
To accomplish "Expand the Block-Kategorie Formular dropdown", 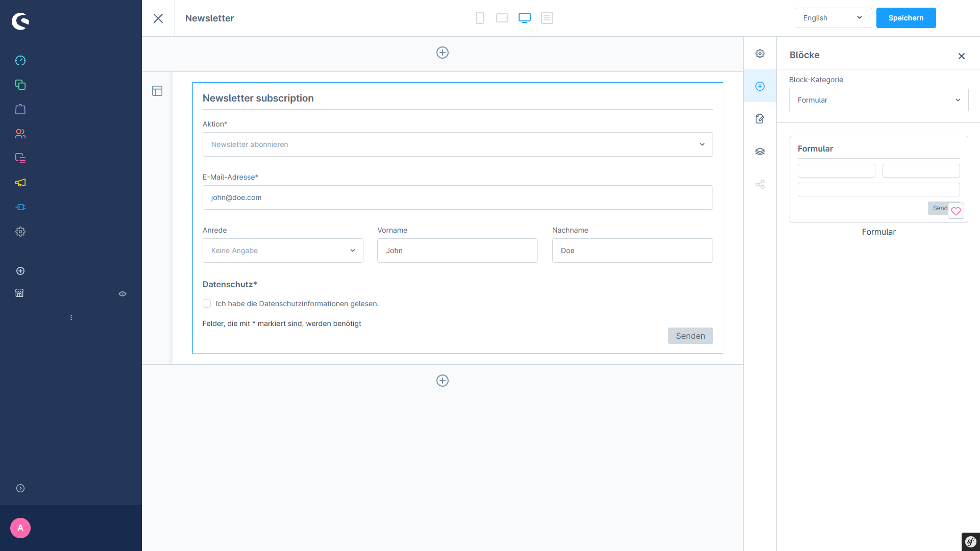I will click(x=878, y=100).
